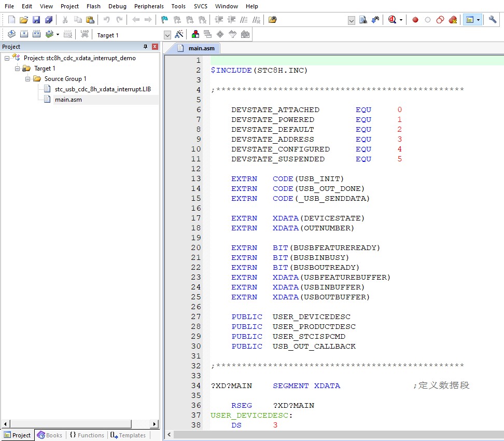504x441 pixels.
Task: Open the batch build dropdown arrow
Action: click(58, 34)
